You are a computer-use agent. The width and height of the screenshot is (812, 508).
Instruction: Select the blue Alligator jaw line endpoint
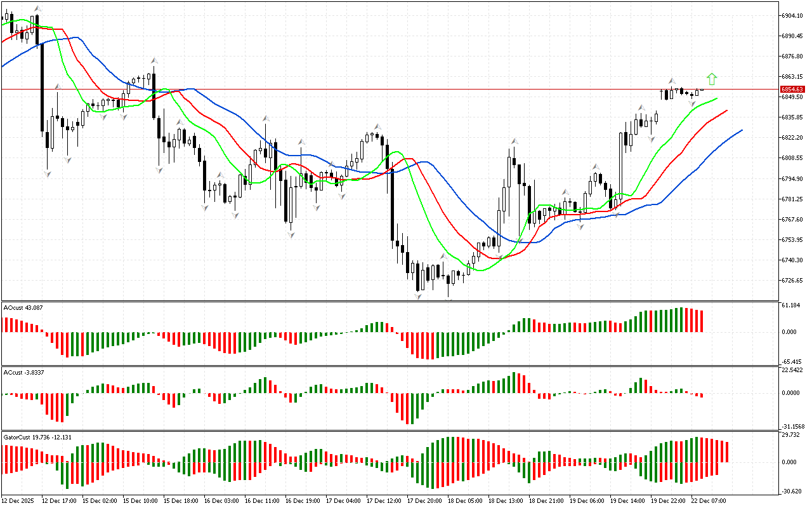click(742, 130)
